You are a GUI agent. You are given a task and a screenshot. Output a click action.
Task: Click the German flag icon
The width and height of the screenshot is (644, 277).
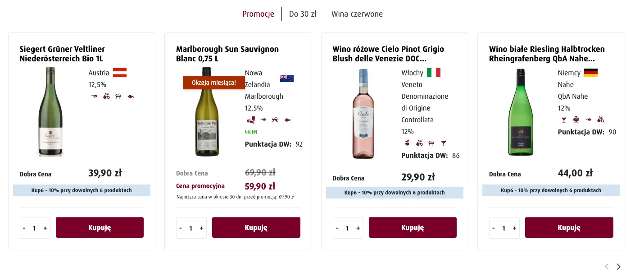click(591, 73)
